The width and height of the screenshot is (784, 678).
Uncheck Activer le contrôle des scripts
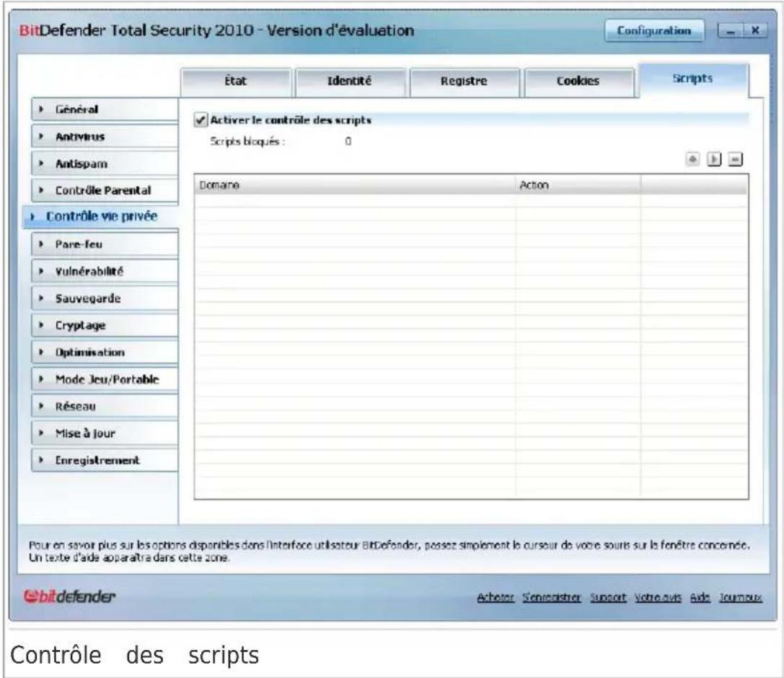tap(201, 120)
